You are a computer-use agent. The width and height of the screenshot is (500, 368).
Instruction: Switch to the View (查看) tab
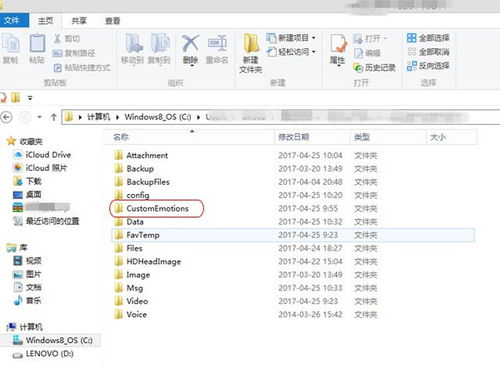pyautogui.click(x=112, y=21)
